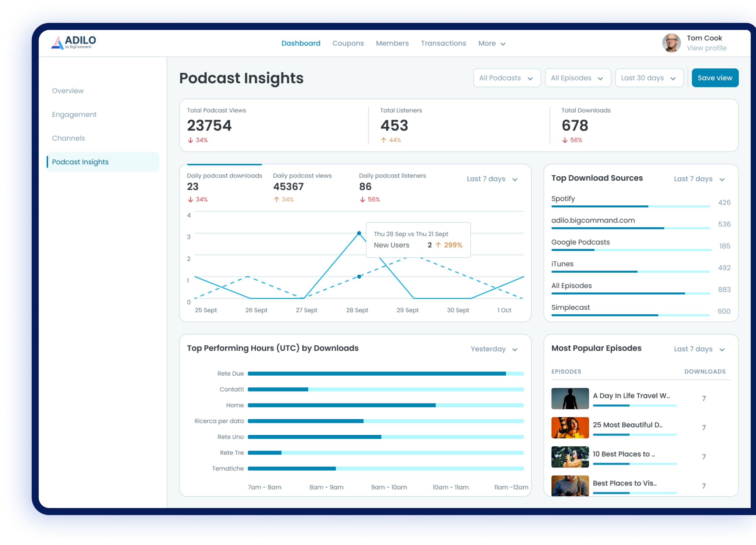Click the Rete Due hours bar
Screen dimensions: 756x545
pos(386,374)
